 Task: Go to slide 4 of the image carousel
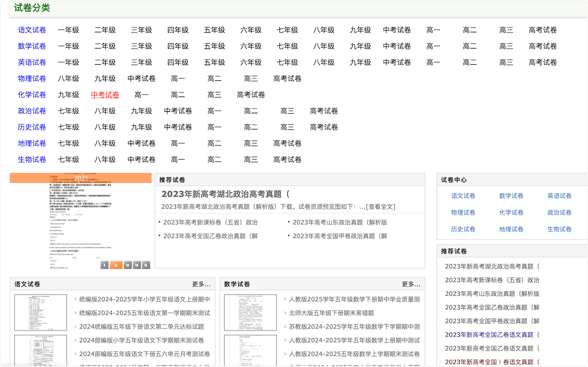point(137,265)
